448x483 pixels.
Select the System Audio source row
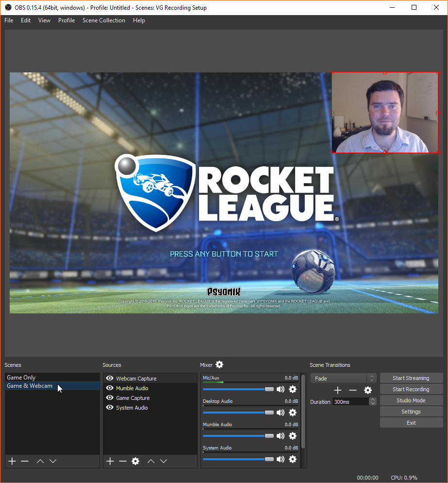(150, 408)
